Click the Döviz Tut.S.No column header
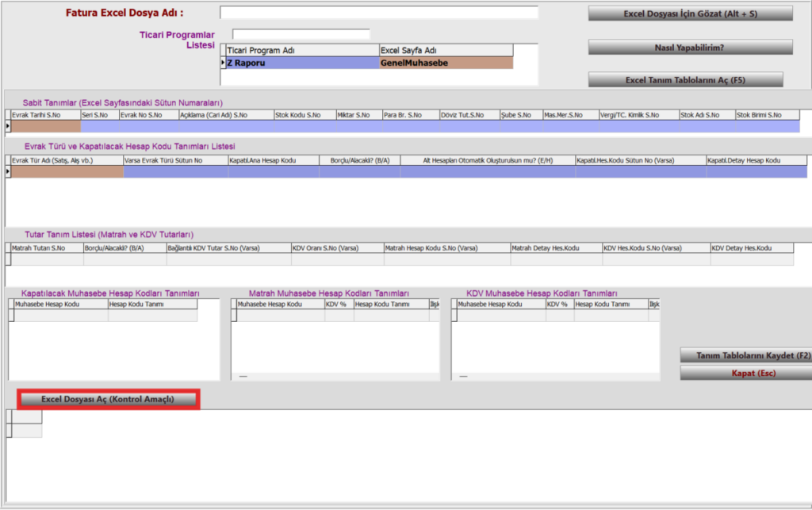Image resolution: width=812 pixels, height=510 pixels. tap(469, 115)
